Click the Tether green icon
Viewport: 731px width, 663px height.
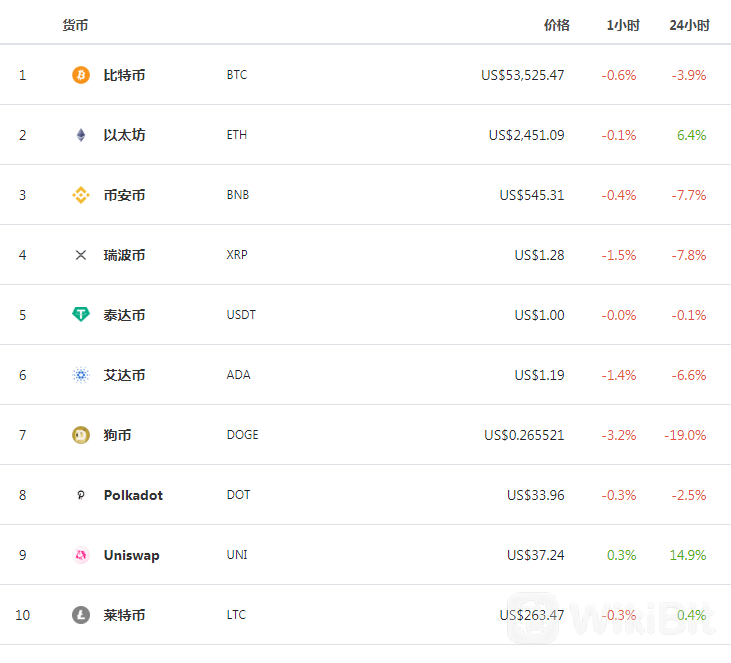click(x=81, y=315)
